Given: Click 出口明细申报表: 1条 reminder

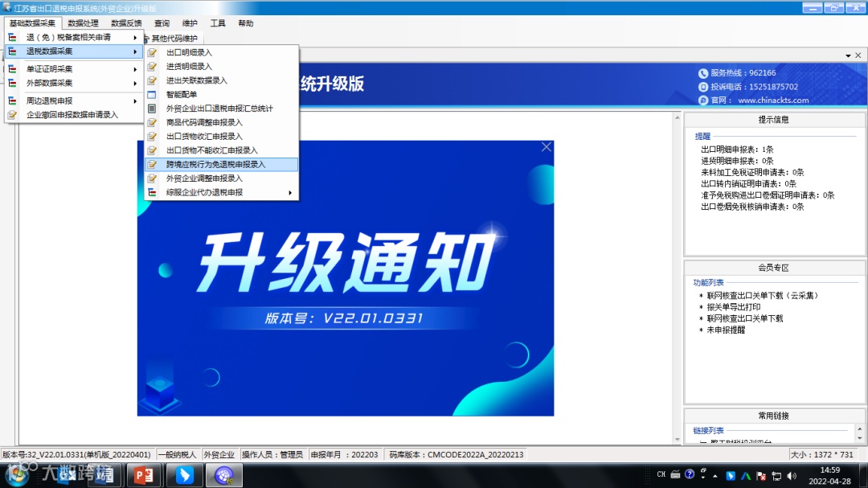Looking at the screenshot, I should 737,150.
